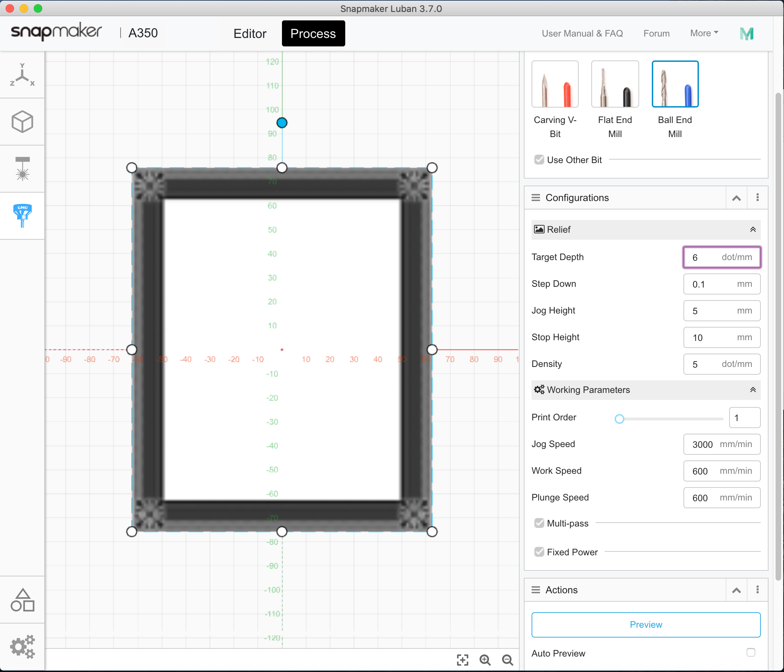784x672 pixels.
Task: Switch to the Editor tab
Action: pos(250,33)
